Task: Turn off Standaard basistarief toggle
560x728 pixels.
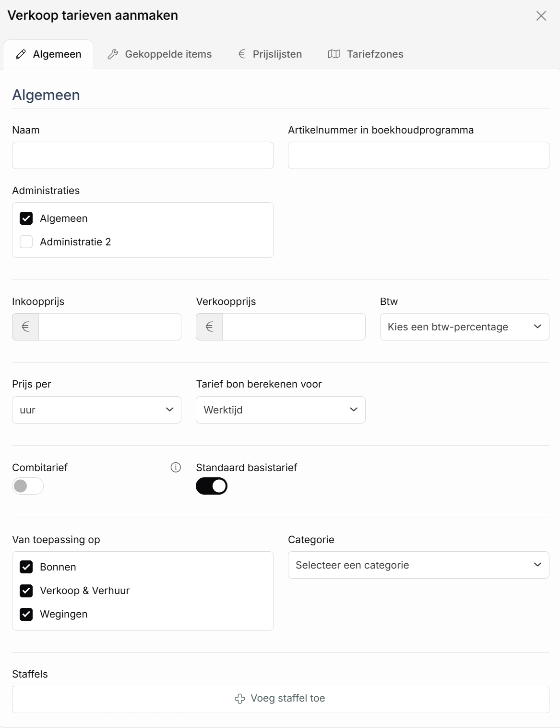Action: coord(212,486)
